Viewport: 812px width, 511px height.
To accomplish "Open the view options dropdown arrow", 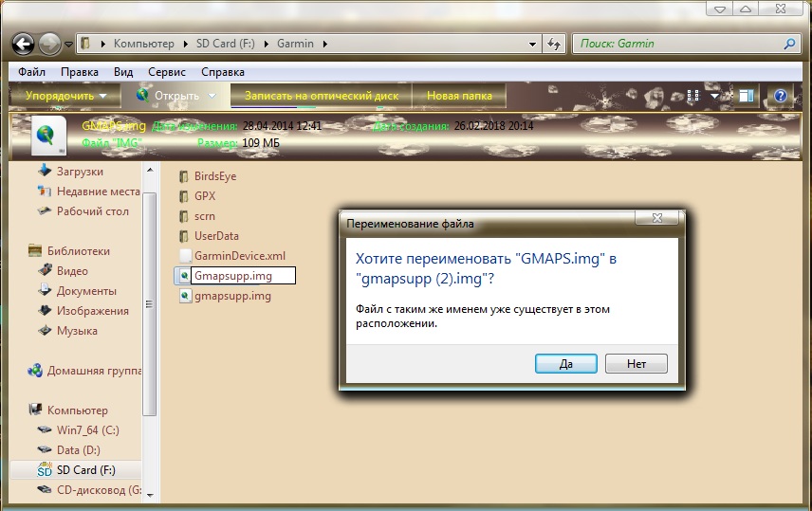I will click(x=716, y=96).
